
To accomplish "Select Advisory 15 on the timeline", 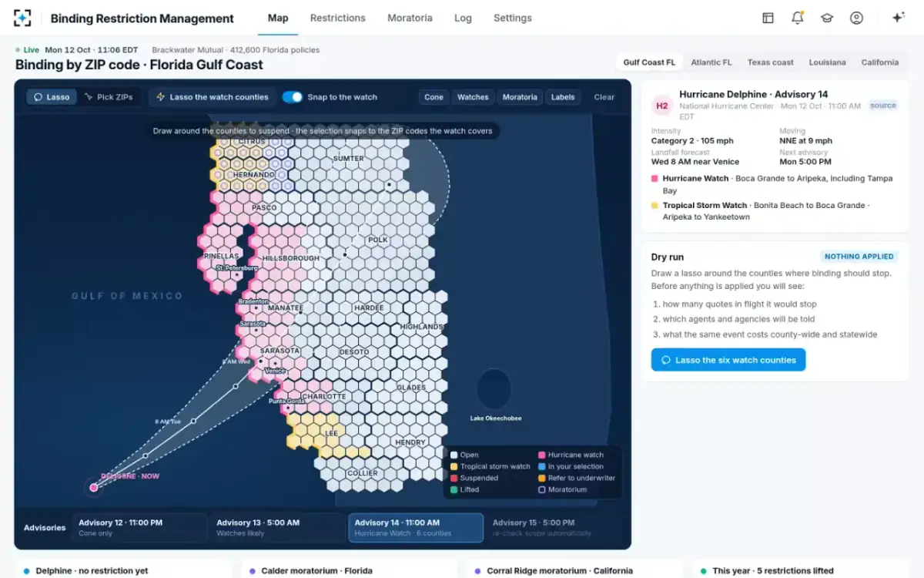I will point(554,528).
